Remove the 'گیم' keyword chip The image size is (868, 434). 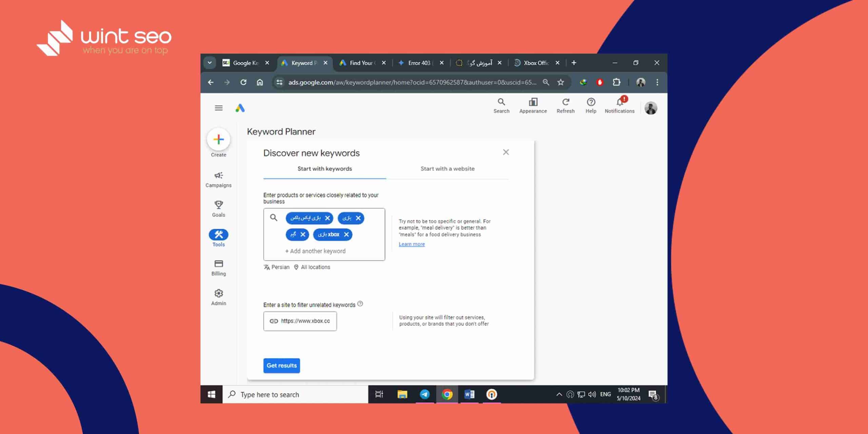tap(303, 234)
